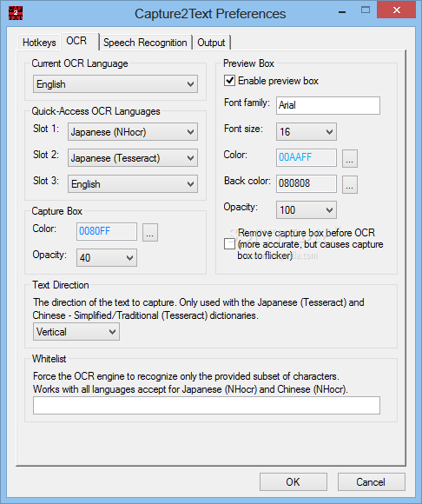Open the Speech Recognition tab
The width and height of the screenshot is (422, 504).
pos(145,43)
